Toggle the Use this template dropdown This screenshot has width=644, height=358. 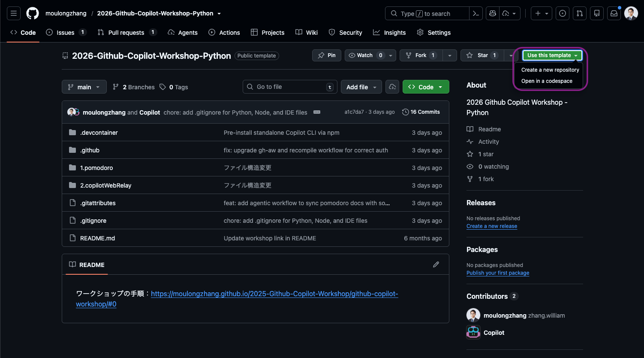pos(552,55)
